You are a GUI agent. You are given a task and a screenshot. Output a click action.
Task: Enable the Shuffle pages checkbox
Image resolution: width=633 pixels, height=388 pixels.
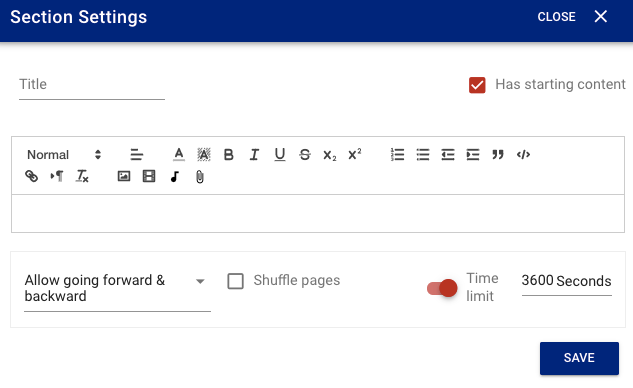[x=235, y=281]
